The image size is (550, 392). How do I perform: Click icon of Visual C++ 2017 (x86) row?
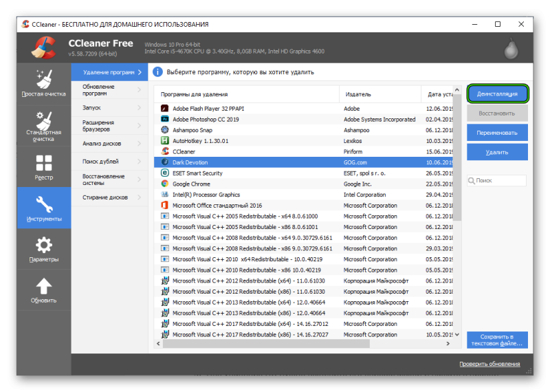coord(164,334)
